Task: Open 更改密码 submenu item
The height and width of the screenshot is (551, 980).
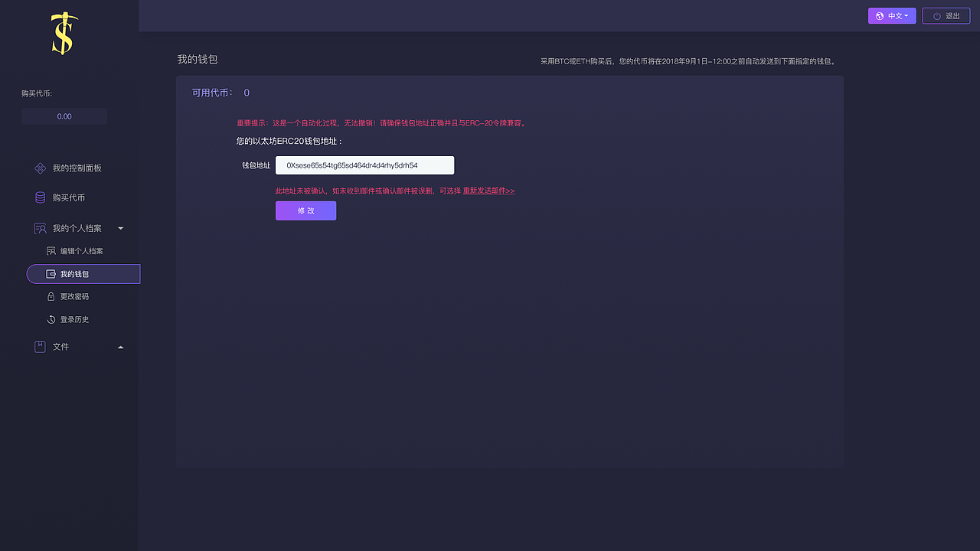Action: click(74, 296)
